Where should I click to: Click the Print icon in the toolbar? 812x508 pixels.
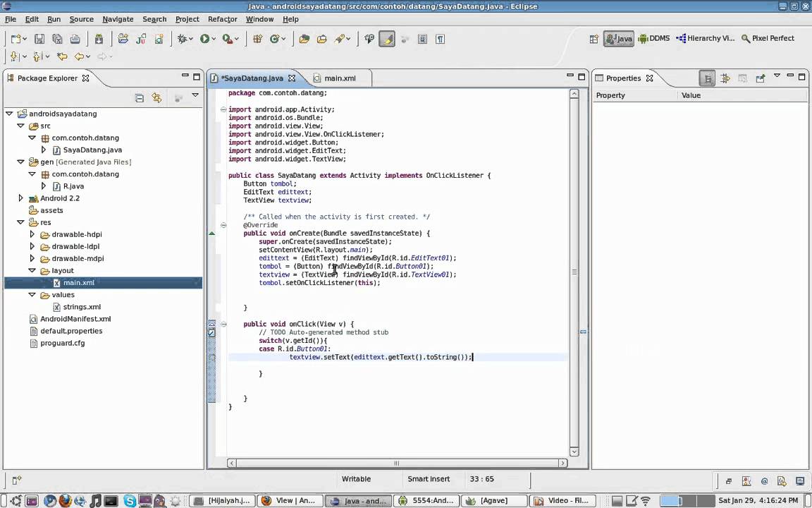(75, 39)
